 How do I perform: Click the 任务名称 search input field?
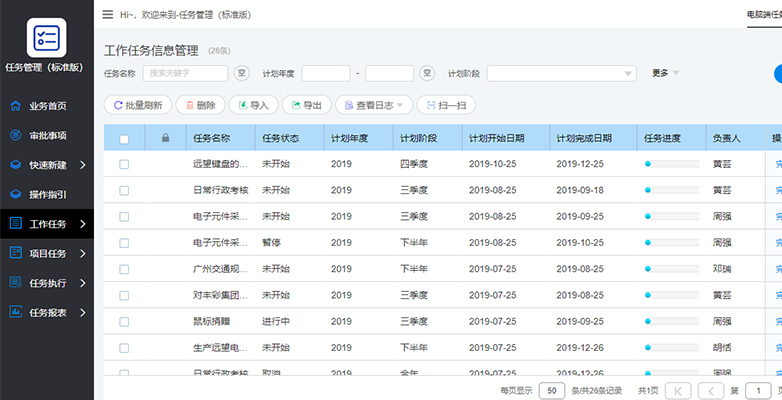coord(185,73)
